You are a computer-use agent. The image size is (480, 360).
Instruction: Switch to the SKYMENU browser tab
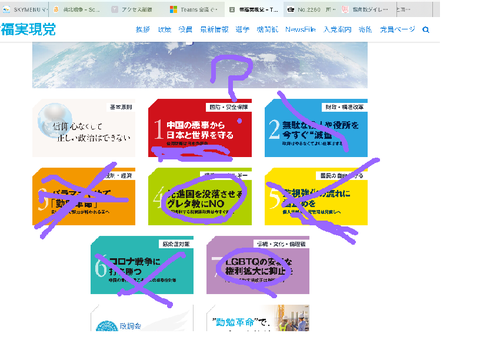pos(24,10)
